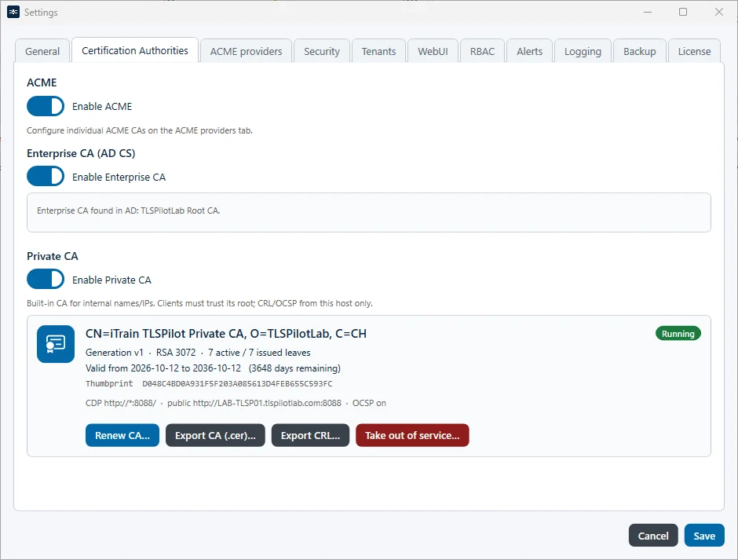738x560 pixels.
Task: Switch to the License tab
Action: [694, 51]
